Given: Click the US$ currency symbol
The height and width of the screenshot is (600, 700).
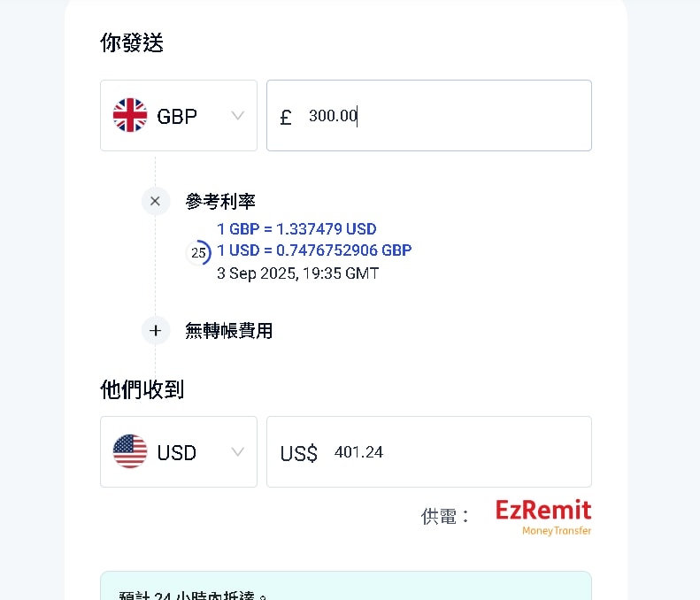Looking at the screenshot, I should [298, 453].
